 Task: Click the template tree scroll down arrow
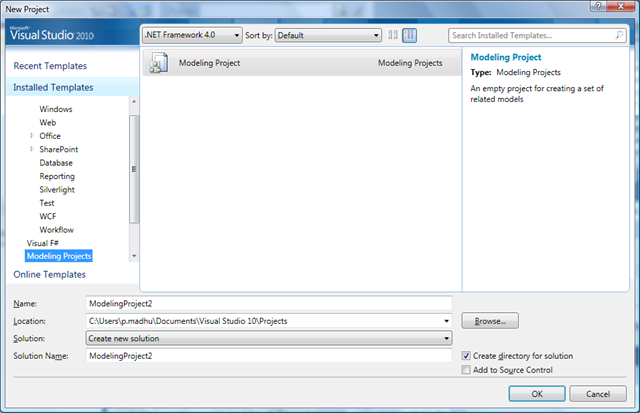(x=134, y=256)
